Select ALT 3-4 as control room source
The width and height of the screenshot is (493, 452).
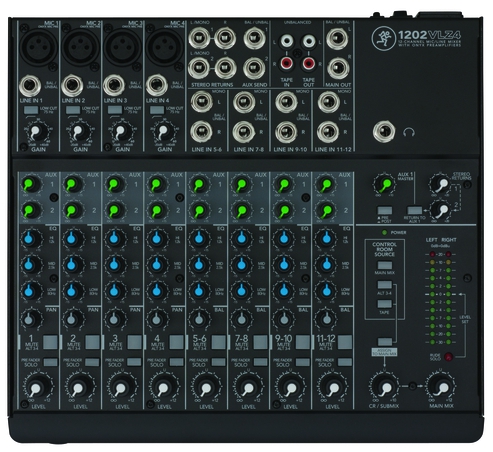tap(384, 285)
